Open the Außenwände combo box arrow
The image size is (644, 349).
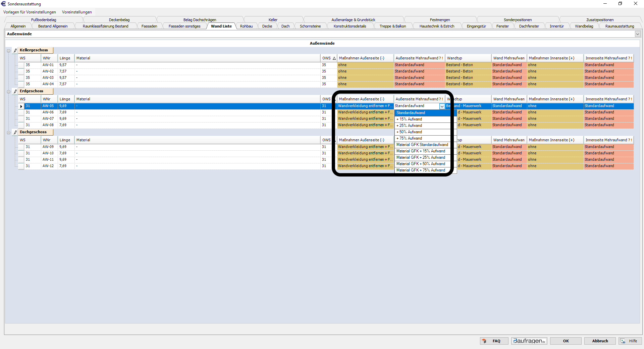pyautogui.click(x=637, y=34)
